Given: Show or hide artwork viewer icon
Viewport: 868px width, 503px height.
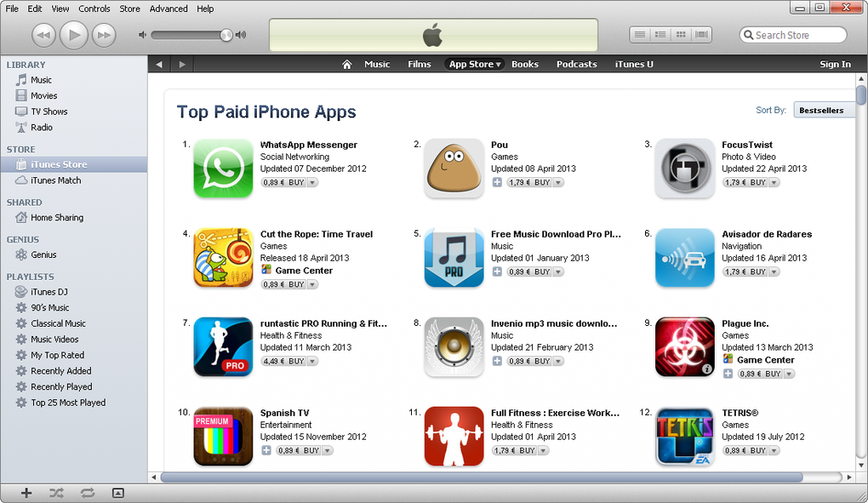Looking at the screenshot, I should pos(118,493).
